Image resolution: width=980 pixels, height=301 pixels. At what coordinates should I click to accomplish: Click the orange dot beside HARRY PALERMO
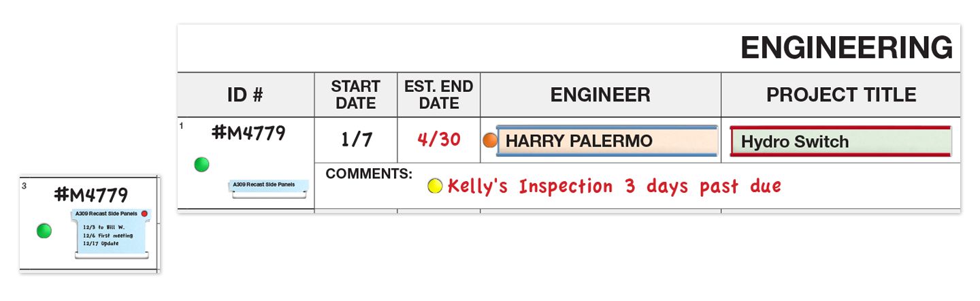pos(490,141)
